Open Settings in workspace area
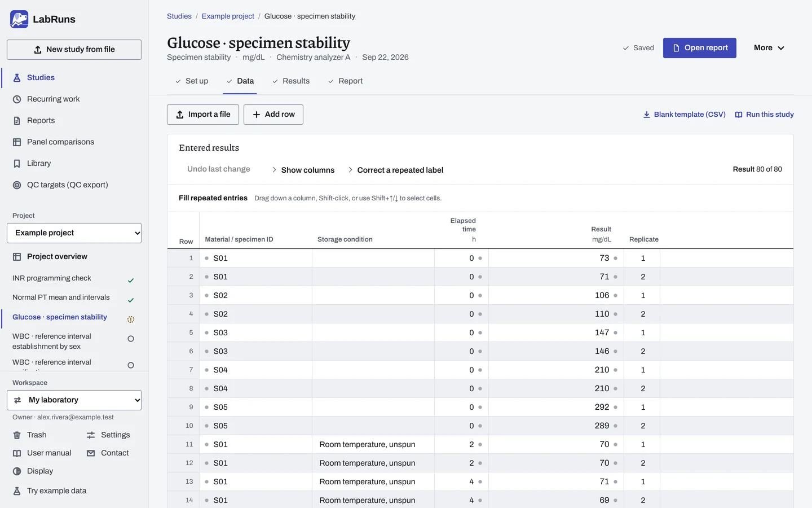Screen dimensions: 812x508 coord(108,435)
